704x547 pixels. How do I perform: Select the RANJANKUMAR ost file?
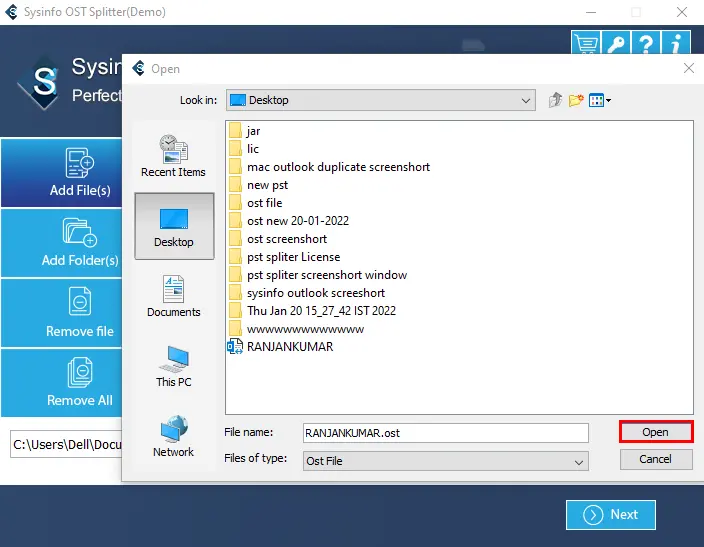[x=281, y=346]
